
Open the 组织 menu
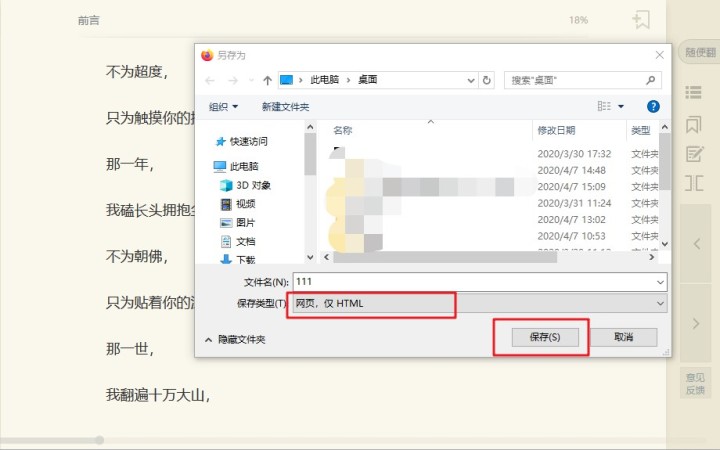[223, 107]
